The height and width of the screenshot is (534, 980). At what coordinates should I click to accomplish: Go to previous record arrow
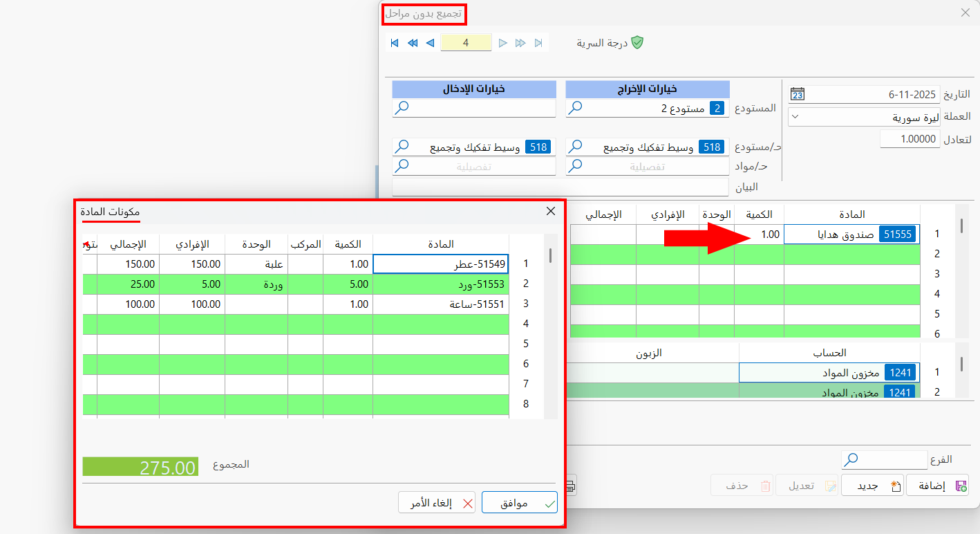430,43
